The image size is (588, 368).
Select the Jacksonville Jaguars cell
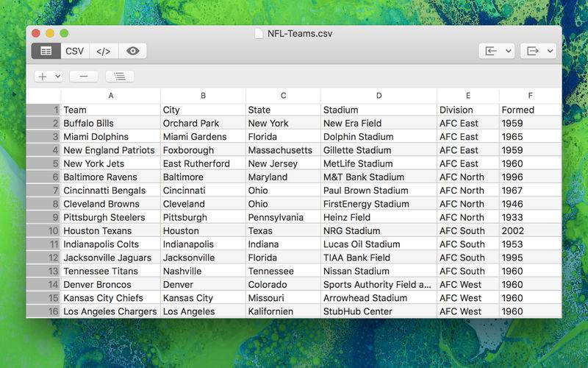tap(111, 258)
